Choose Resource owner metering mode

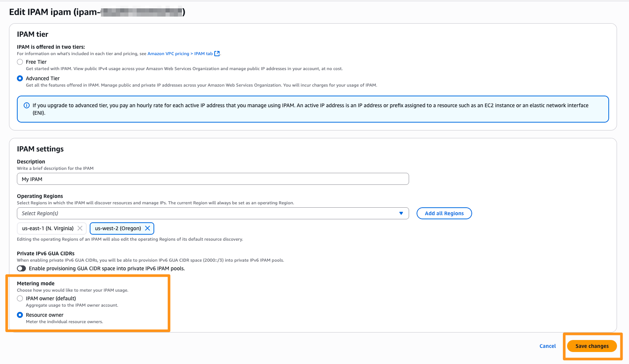[20, 315]
